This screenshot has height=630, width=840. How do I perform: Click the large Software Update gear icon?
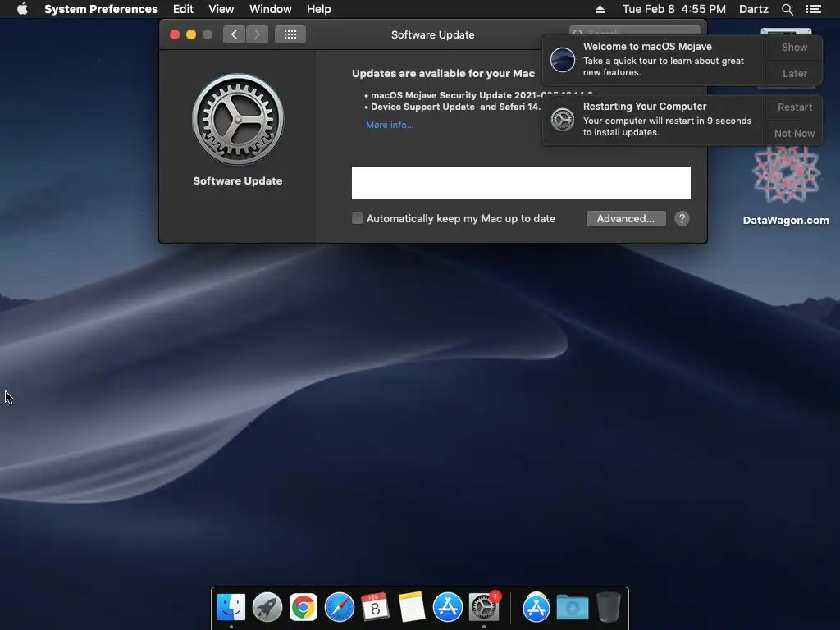(x=238, y=119)
